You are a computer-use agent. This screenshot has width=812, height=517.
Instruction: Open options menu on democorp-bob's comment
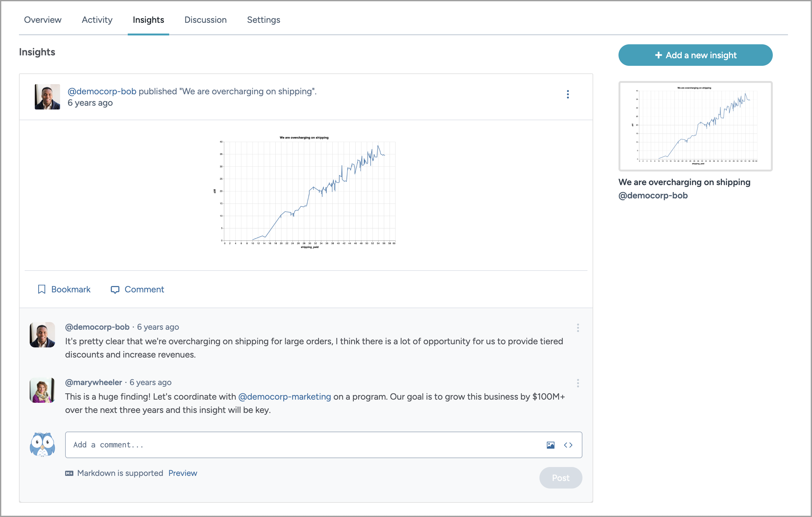pyautogui.click(x=578, y=328)
